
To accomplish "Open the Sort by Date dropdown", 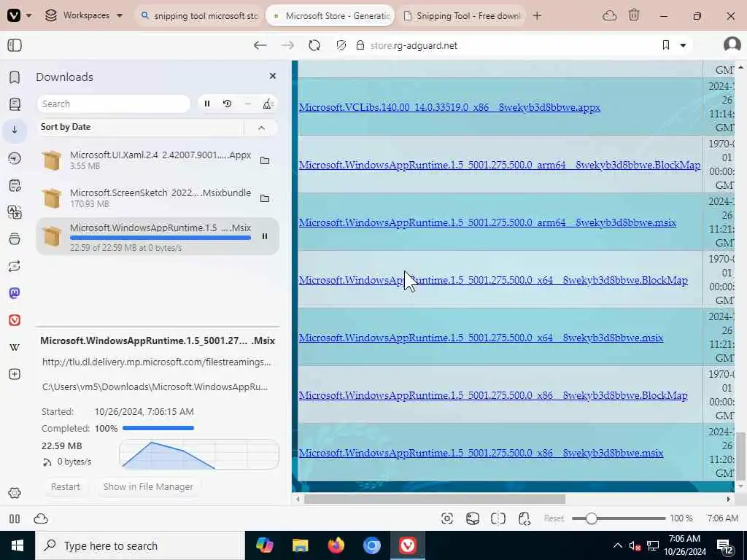I will (x=141, y=127).
